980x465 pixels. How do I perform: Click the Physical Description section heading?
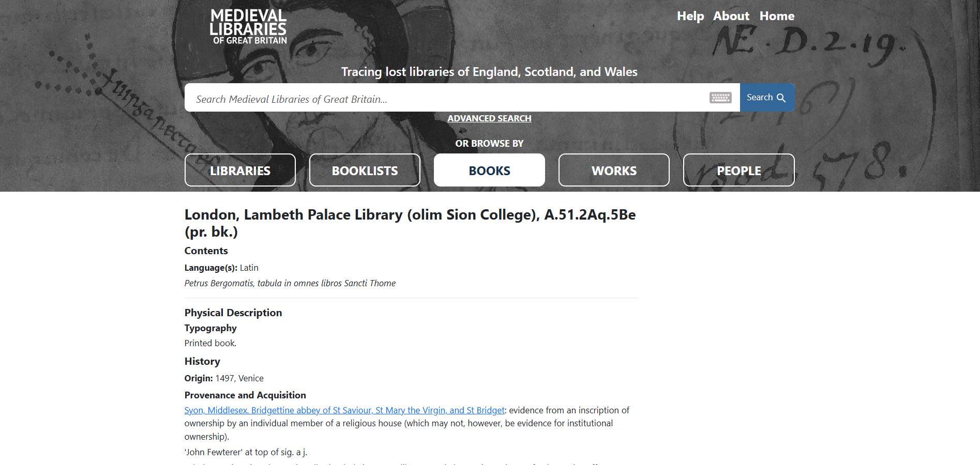(x=233, y=313)
